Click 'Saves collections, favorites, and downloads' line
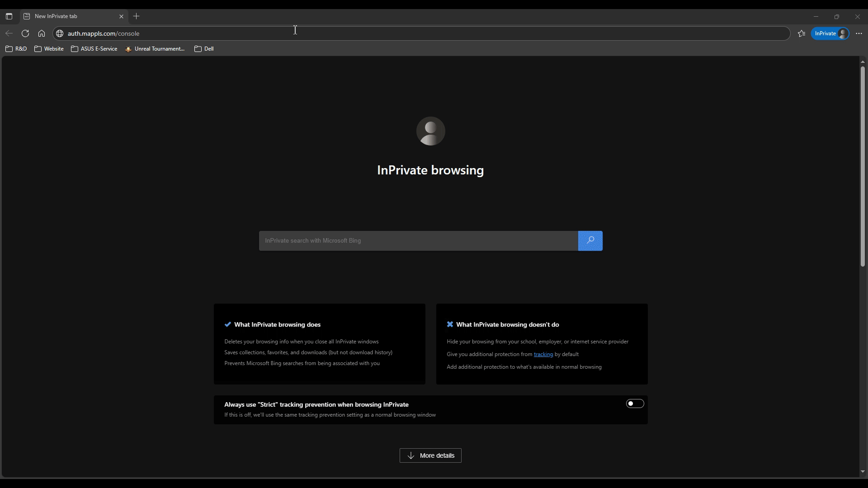 coord(308,352)
